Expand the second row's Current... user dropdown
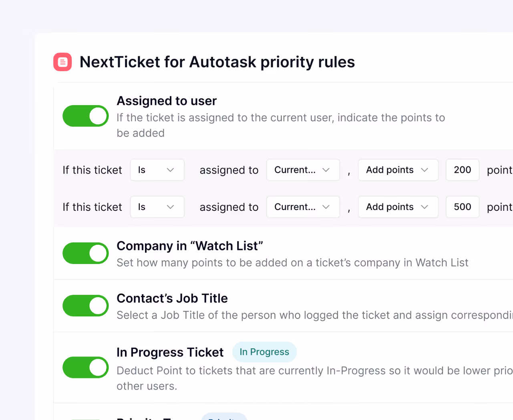 303,207
